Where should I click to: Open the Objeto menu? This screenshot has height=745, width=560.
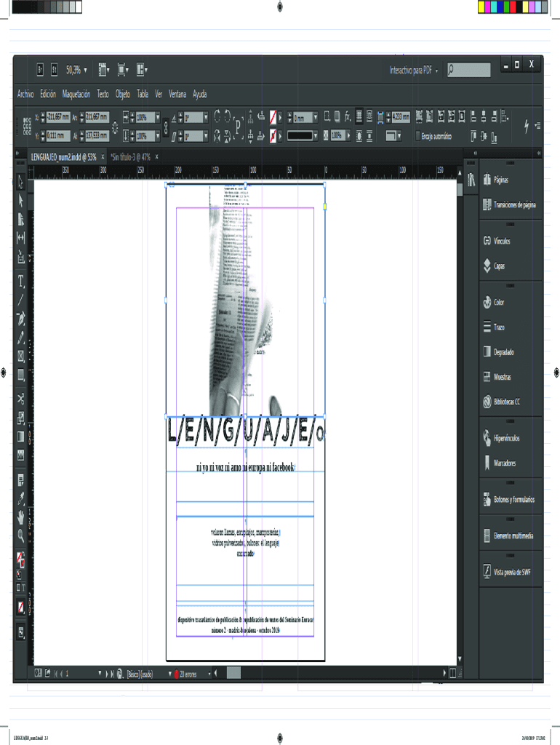point(122,94)
